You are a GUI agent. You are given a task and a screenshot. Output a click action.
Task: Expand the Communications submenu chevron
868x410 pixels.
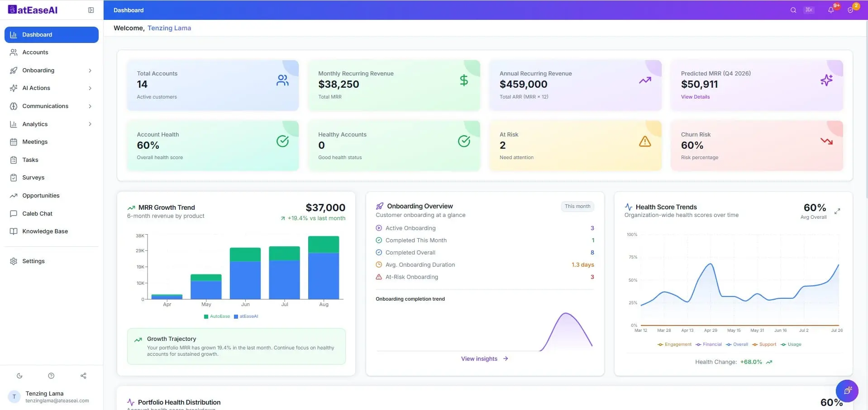[90, 106]
